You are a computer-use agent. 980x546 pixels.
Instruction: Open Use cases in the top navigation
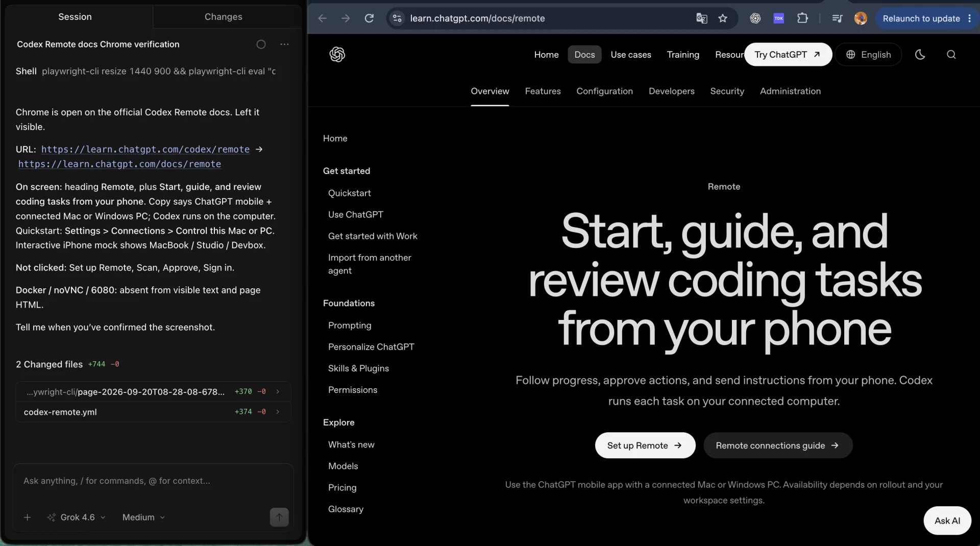[x=631, y=55]
